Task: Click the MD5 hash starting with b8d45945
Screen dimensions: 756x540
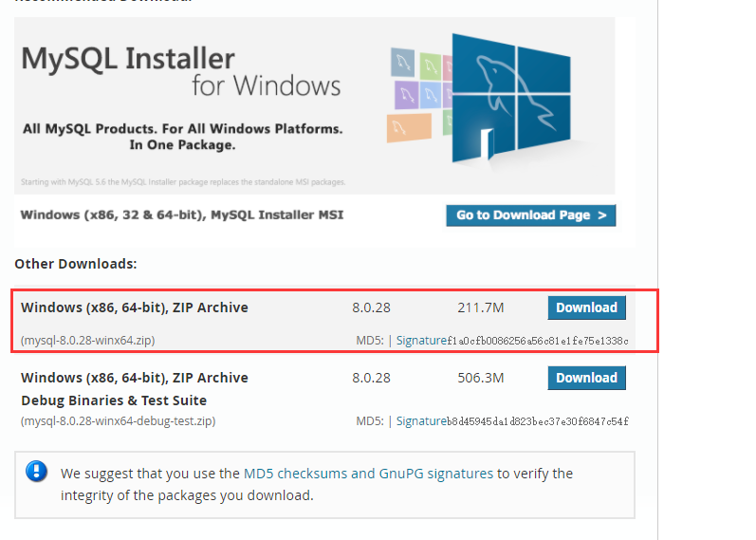Action: (538, 421)
